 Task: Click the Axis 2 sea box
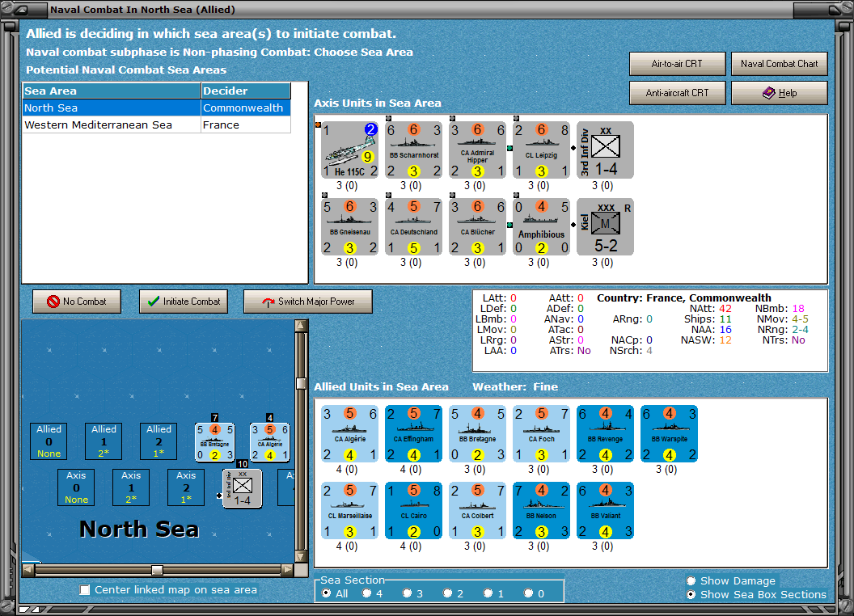point(186,487)
